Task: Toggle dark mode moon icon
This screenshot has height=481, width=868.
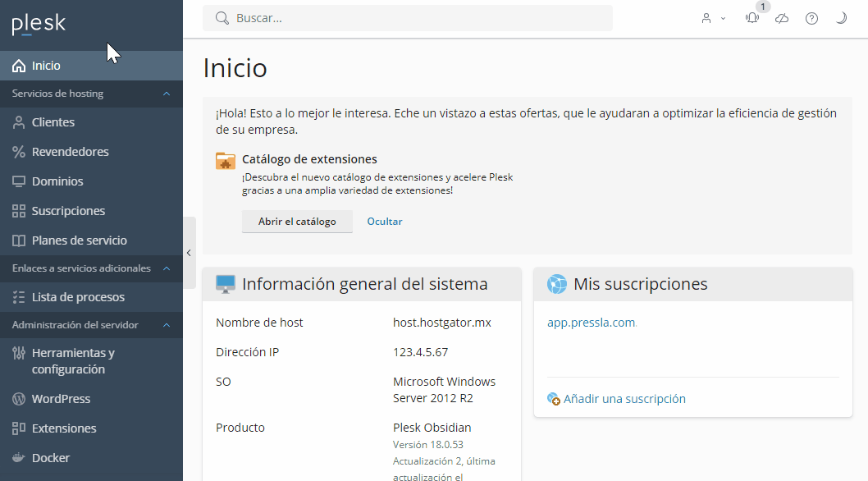Action: (x=841, y=18)
